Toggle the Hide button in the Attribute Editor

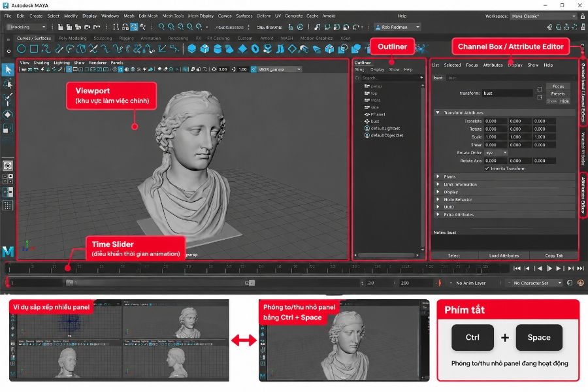[x=564, y=101]
